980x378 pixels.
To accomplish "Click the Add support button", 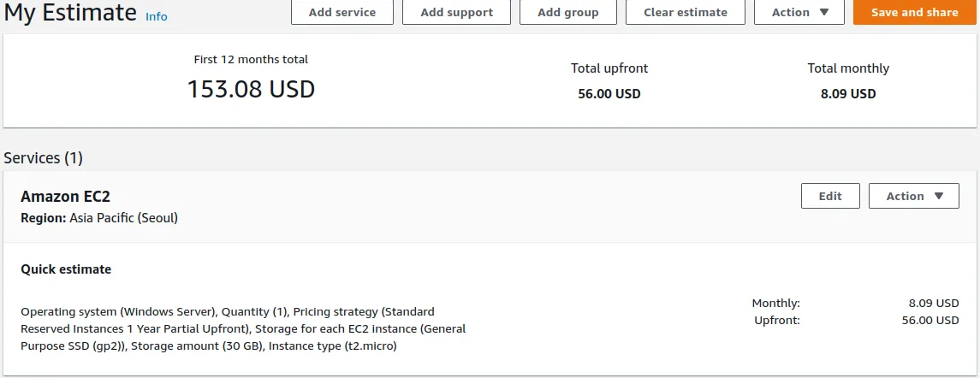I will pos(456,12).
